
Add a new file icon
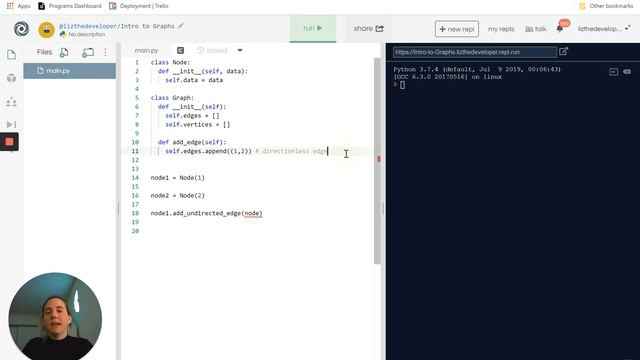[64, 52]
